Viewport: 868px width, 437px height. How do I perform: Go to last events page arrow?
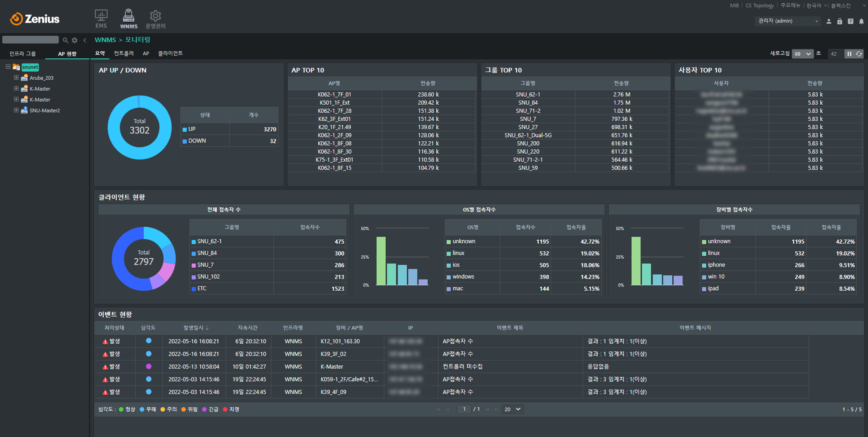[496, 409]
